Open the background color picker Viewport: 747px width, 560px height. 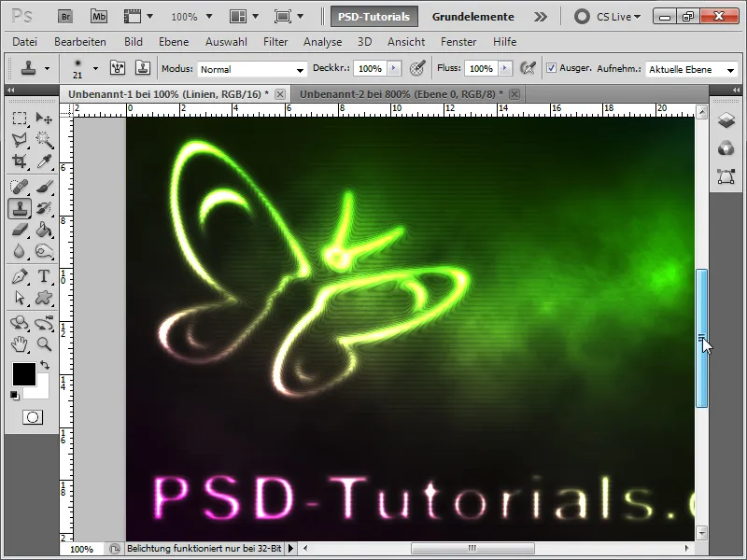[42, 390]
